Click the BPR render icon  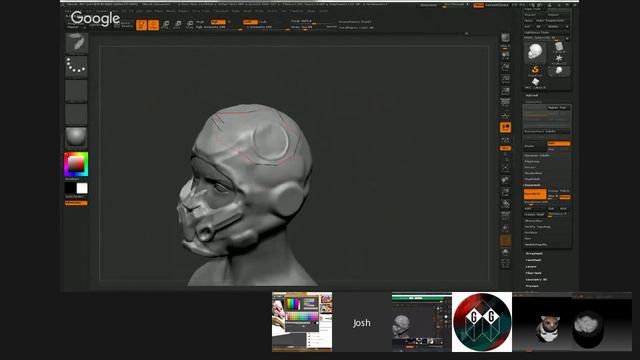click(x=505, y=39)
